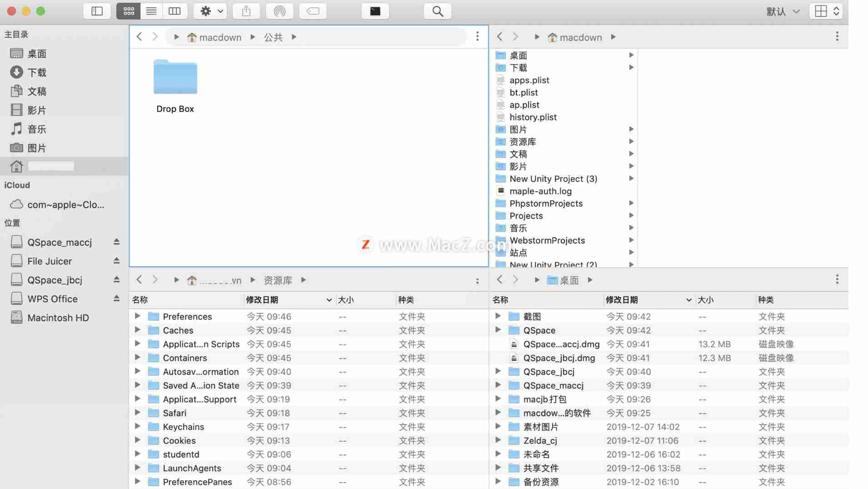
Task: Toggle the sidebar visibility button
Action: click(97, 11)
